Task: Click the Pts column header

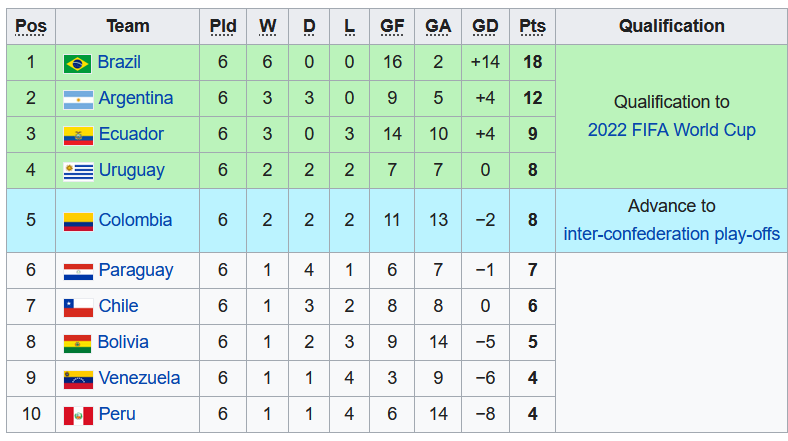Action: click(x=533, y=27)
